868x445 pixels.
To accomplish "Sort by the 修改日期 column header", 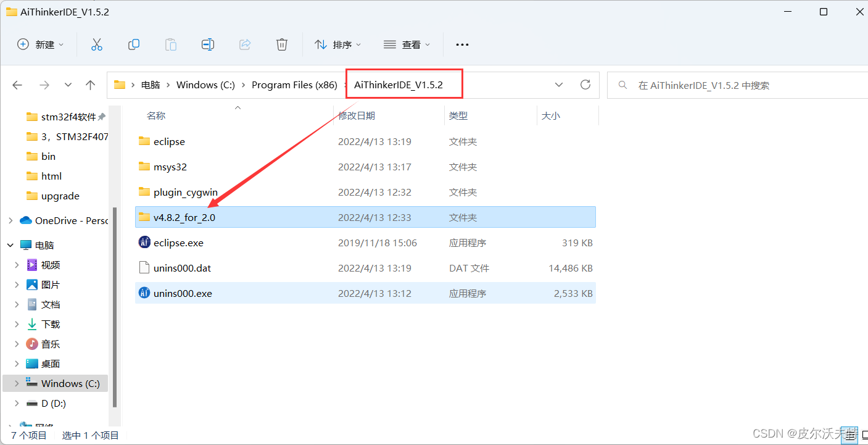I will tap(357, 115).
